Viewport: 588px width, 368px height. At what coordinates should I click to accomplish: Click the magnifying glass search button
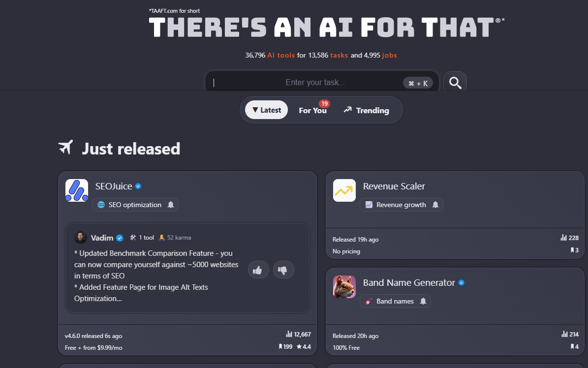point(455,82)
